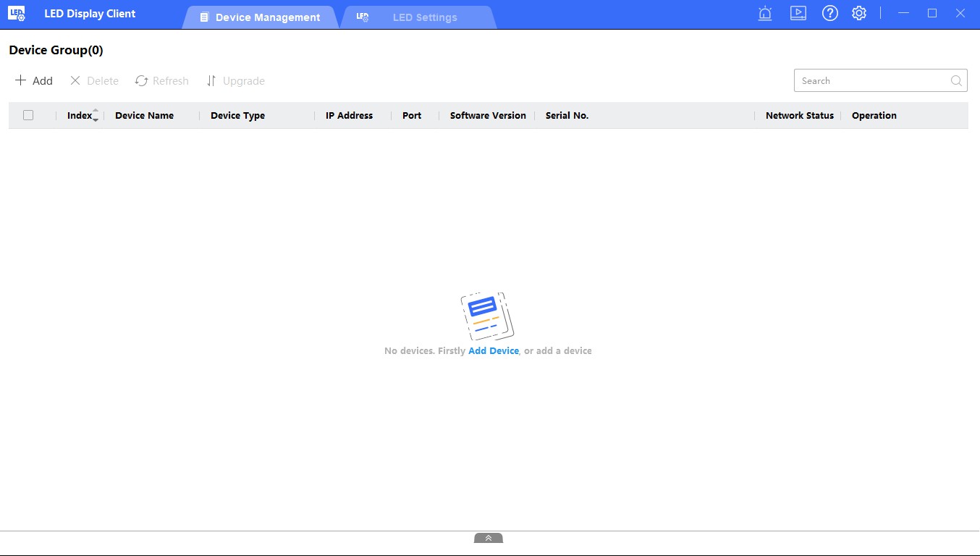Open the alarm bell icon in title bar
The image size is (980, 556).
tap(765, 13)
